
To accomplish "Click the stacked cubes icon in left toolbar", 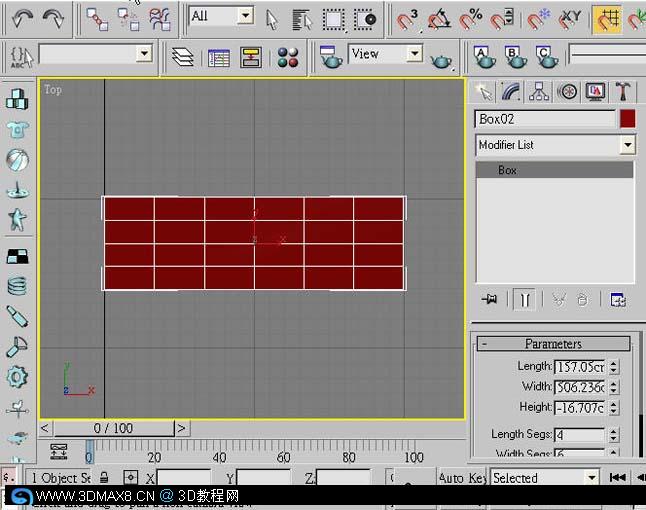I will point(17,99).
